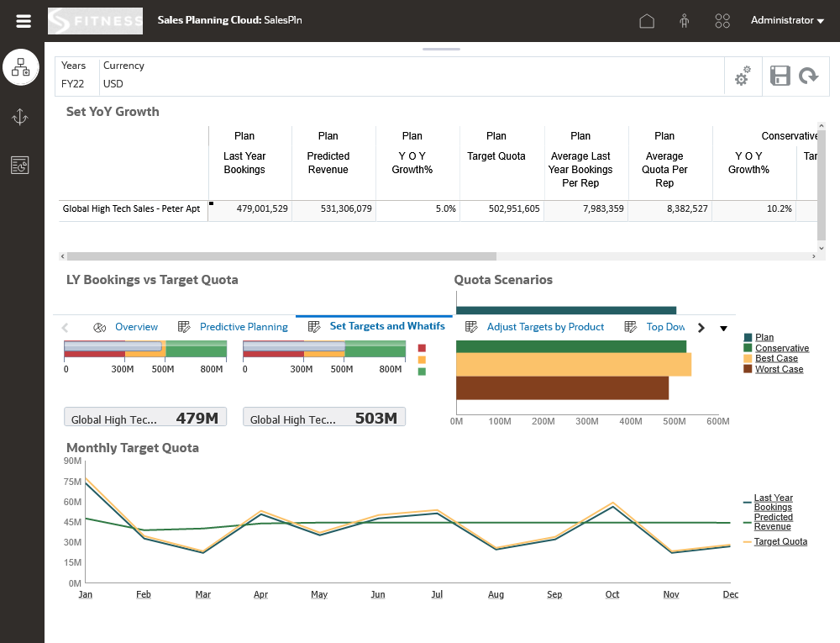
Task: Switch to the Predictive Planning tab
Action: point(243,327)
